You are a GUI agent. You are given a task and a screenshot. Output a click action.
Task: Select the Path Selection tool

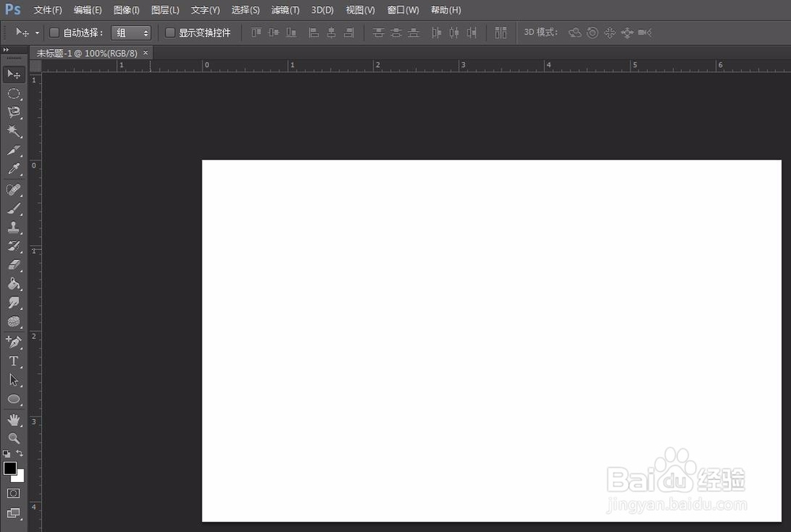point(13,379)
